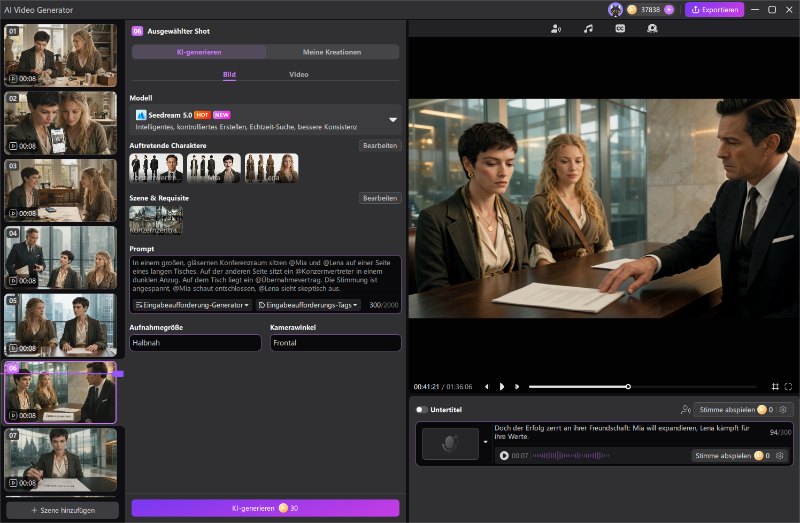Edit Auftretende Charaktere with Bearbeiten
The image size is (800, 523).
(x=380, y=146)
